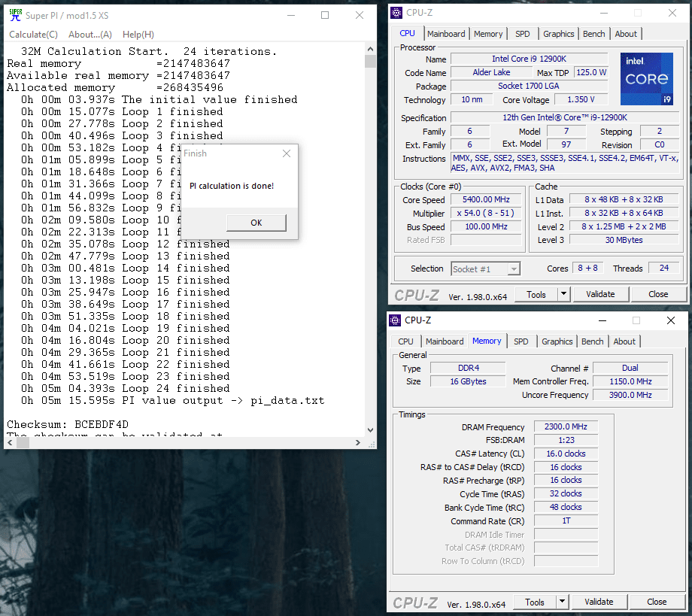The height and width of the screenshot is (616, 692).
Task: Close the Finish dialog with the X
Action: (287, 153)
